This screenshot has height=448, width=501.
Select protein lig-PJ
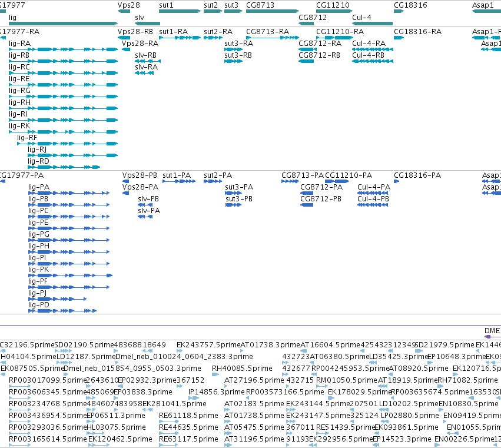click(x=57, y=299)
